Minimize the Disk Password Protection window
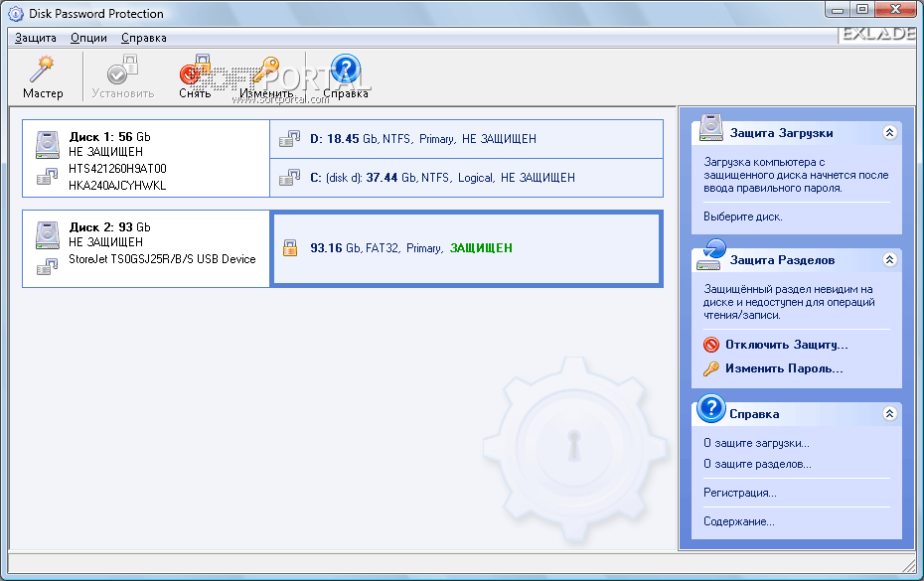Viewport: 924px width, 581px height. click(838, 9)
